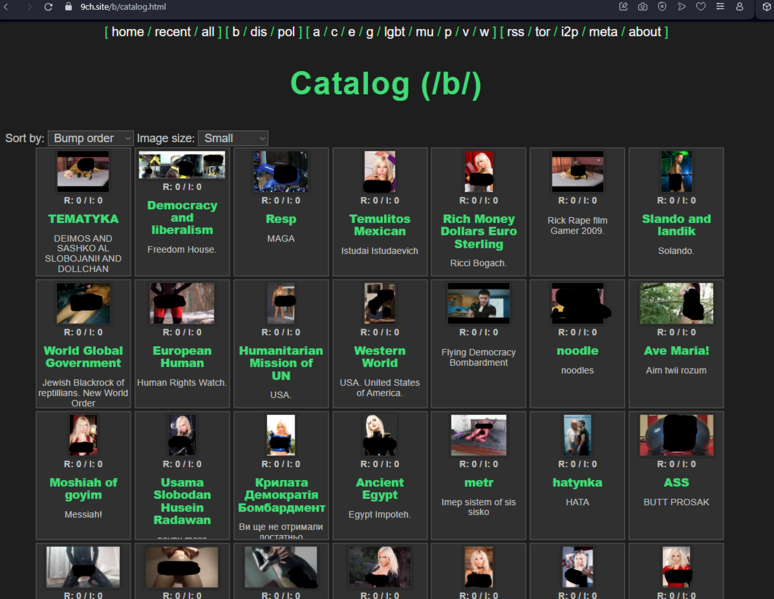The width and height of the screenshot is (774, 599).
Task: Click the Freedom House. text in Democracy card
Action: [x=182, y=250]
